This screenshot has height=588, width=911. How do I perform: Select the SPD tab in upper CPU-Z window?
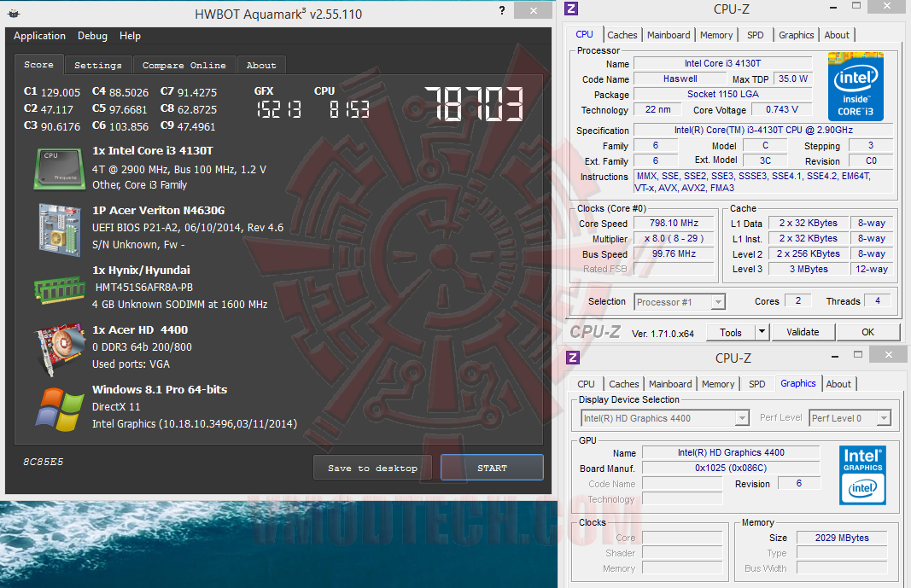pyautogui.click(x=756, y=35)
